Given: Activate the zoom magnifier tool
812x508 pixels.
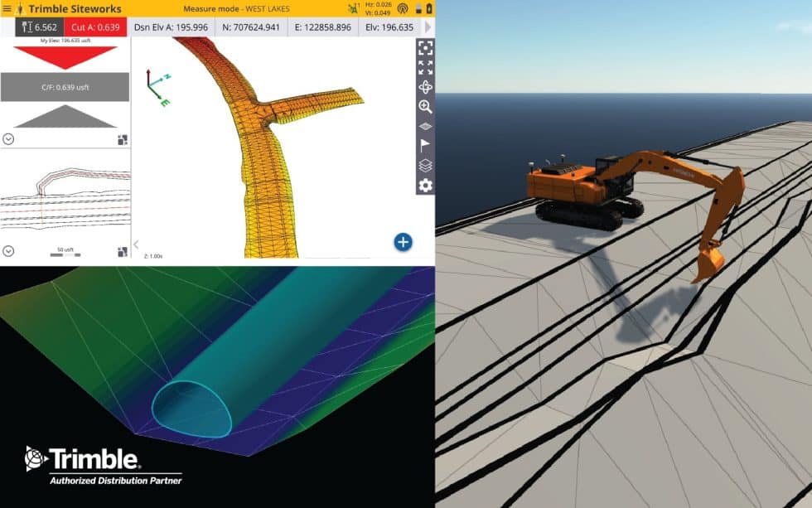Looking at the screenshot, I should click(x=425, y=106).
